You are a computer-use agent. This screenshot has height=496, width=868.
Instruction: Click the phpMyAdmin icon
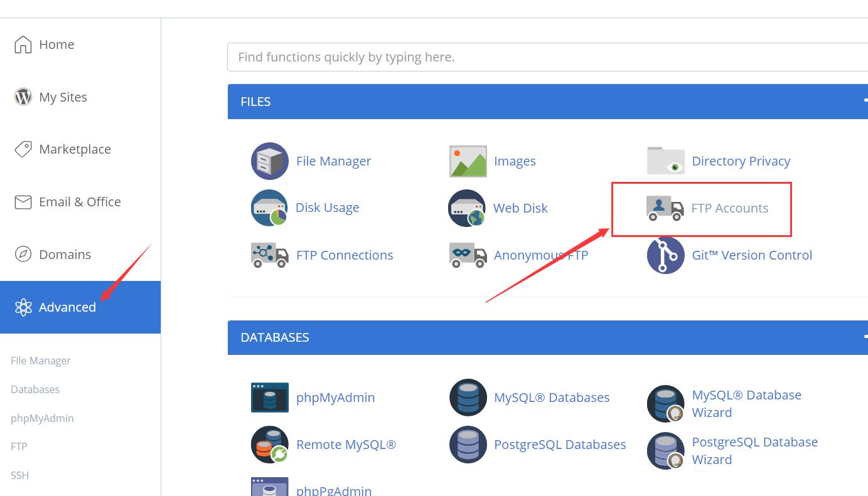tap(269, 398)
